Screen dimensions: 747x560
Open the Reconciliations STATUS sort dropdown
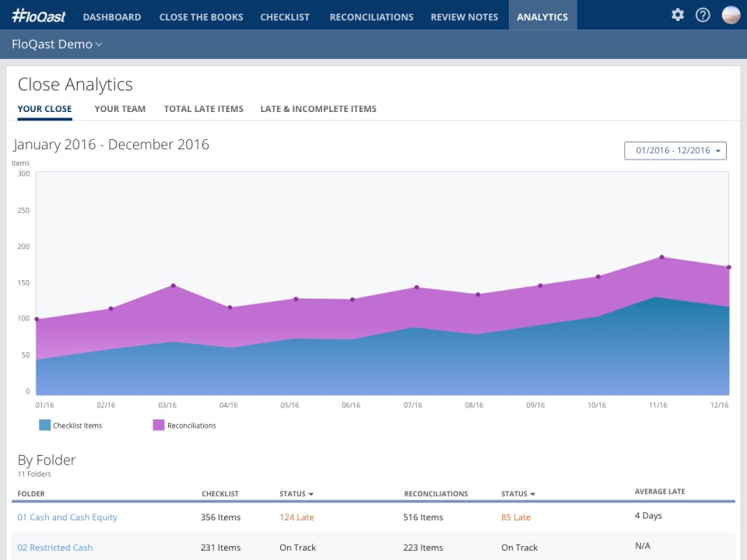coord(518,493)
